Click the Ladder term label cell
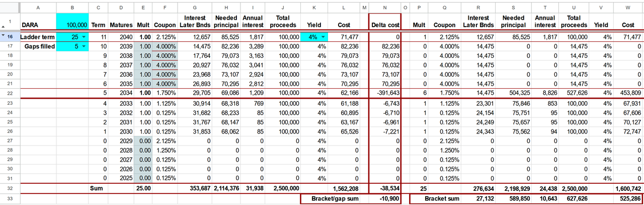Viewport: 644px width, 205px height. (x=38, y=37)
